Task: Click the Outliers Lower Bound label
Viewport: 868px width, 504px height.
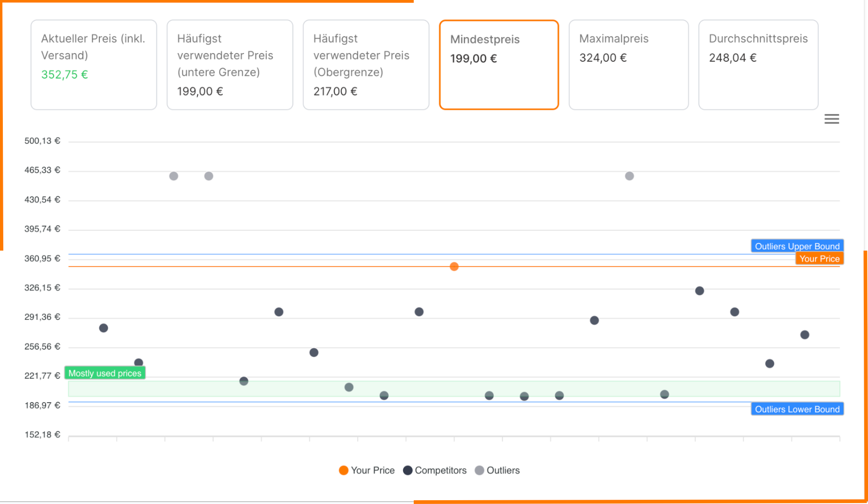Action: pyautogui.click(x=797, y=409)
